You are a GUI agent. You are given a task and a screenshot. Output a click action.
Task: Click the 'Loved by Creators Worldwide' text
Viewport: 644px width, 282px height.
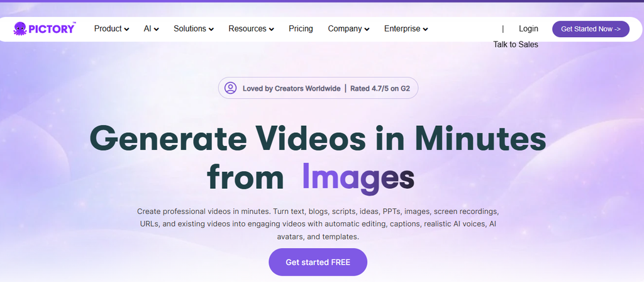pyautogui.click(x=291, y=88)
